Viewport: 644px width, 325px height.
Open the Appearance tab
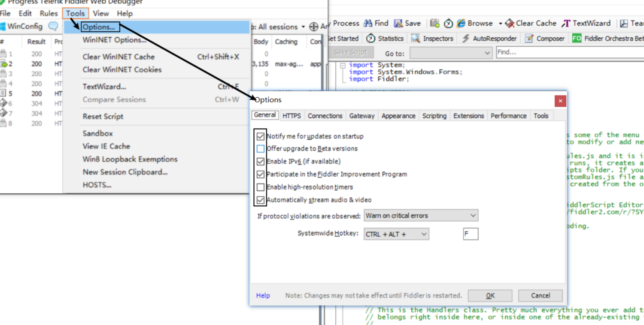click(x=398, y=116)
